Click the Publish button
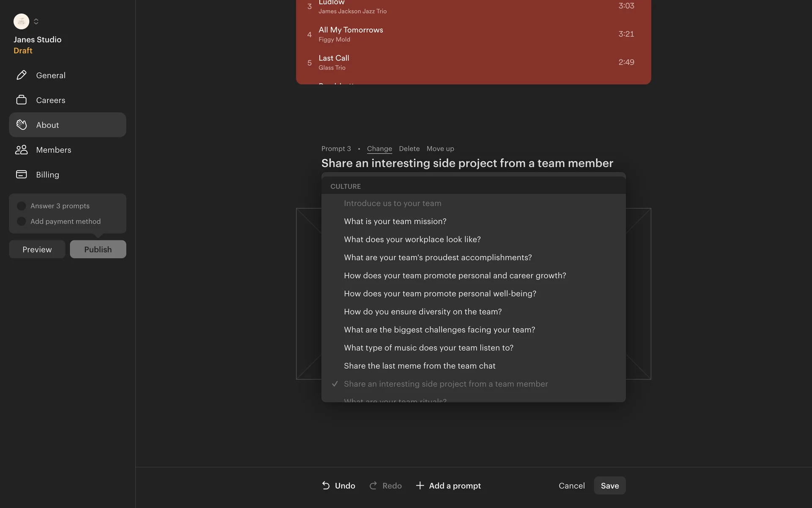This screenshot has width=812, height=508. pos(98,249)
